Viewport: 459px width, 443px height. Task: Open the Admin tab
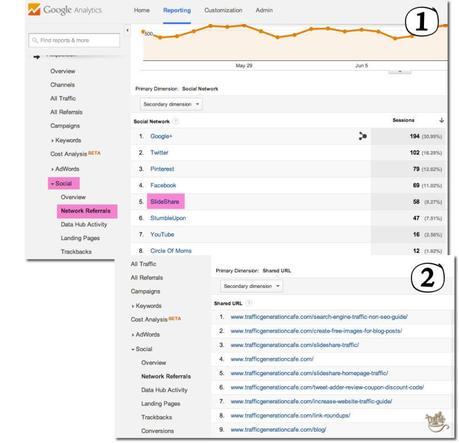[x=264, y=10]
